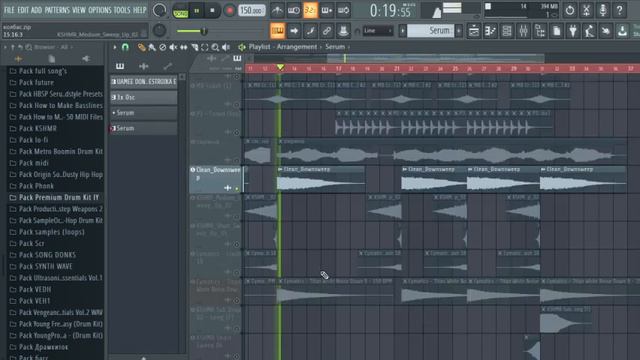
Task: Select the UAMEE DON..ESTROIKA pattern in picker
Action: 144,82
